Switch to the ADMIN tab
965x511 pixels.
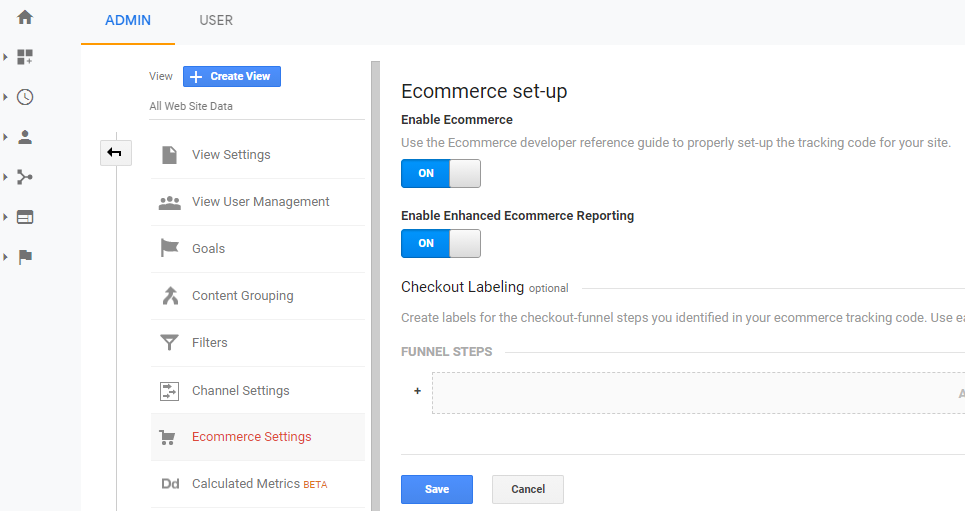128,20
